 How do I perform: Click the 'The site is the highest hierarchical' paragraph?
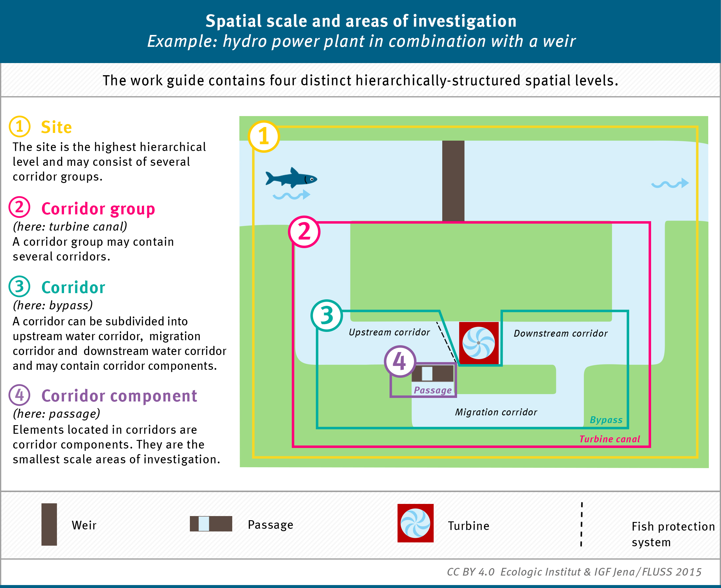coord(109,162)
